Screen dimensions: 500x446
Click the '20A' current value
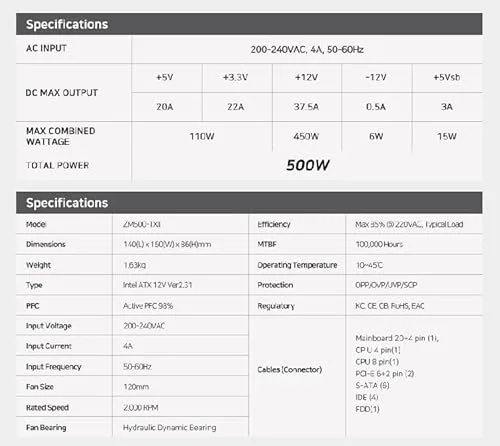(165, 107)
